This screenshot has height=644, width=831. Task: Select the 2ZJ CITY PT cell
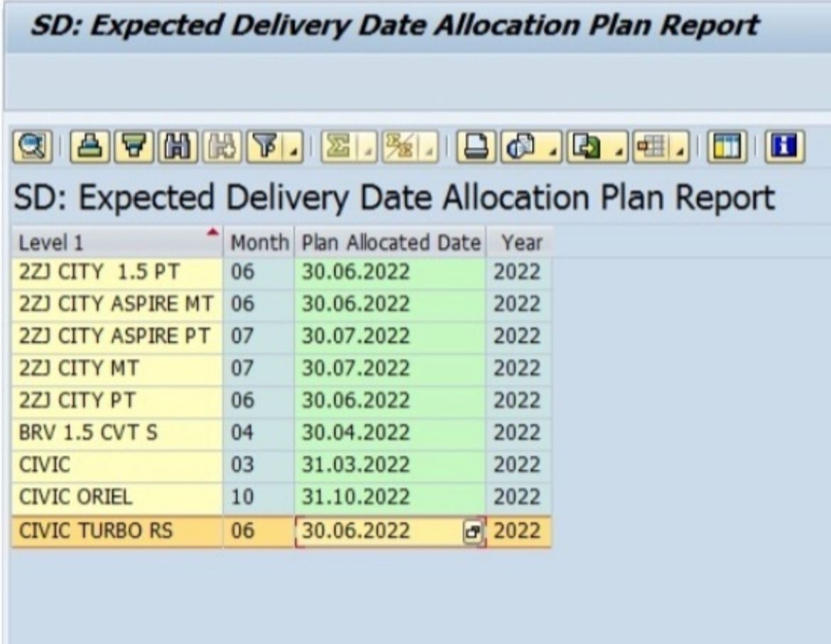(x=117, y=401)
